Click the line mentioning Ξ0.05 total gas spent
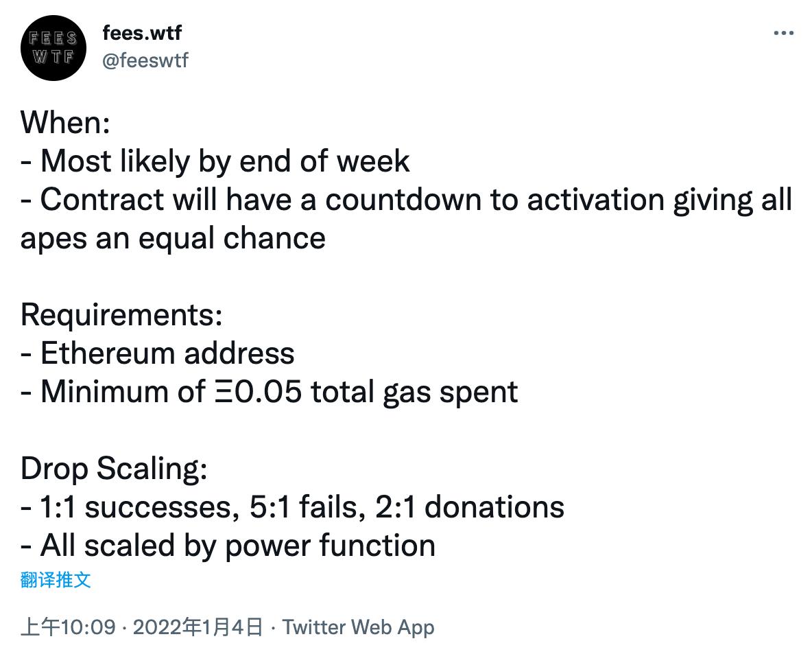The image size is (812, 652). point(267,392)
